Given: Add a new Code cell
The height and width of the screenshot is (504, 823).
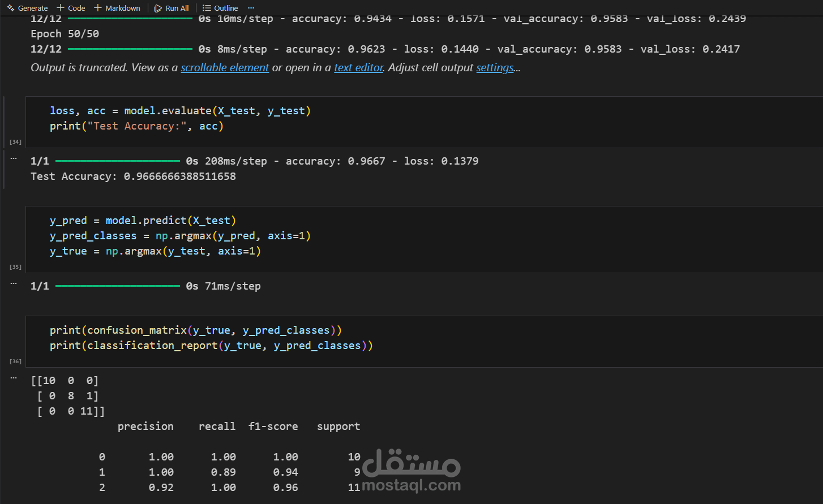Looking at the screenshot, I should tap(71, 8).
